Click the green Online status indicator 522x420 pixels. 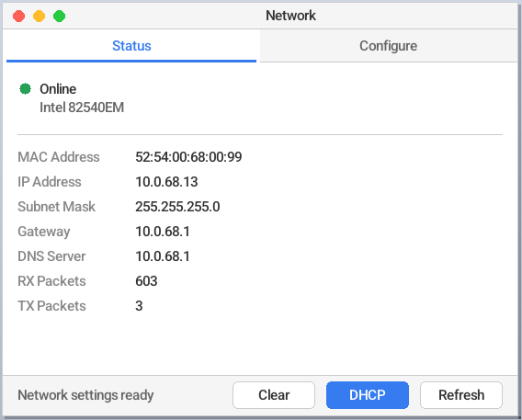[x=26, y=89]
